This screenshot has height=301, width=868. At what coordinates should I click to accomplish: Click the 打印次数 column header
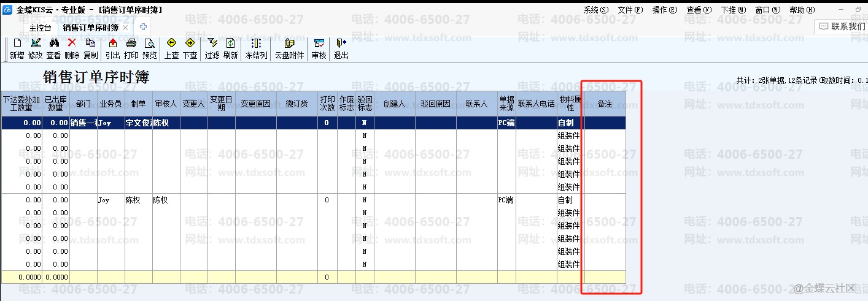coord(327,104)
